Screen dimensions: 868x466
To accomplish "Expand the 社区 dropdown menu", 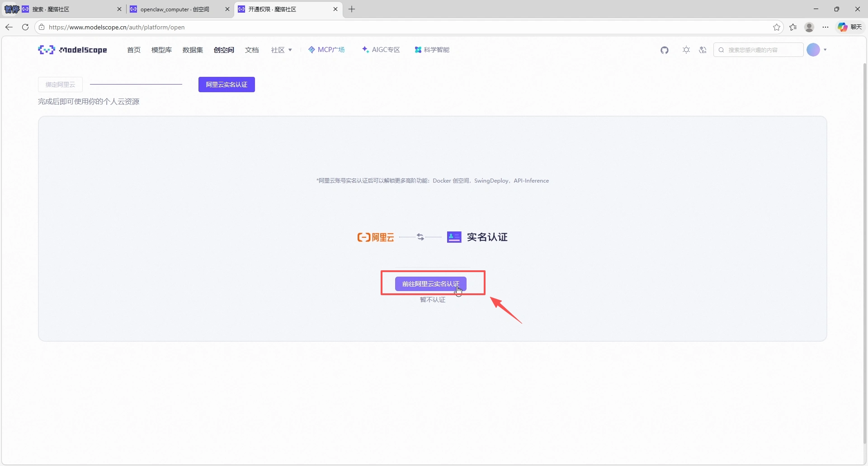I will click(x=282, y=50).
